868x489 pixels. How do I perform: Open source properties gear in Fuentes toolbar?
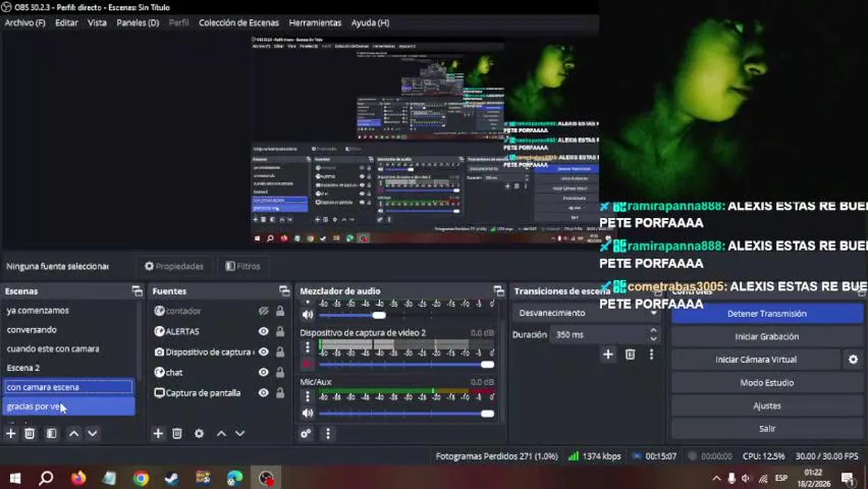(x=199, y=433)
